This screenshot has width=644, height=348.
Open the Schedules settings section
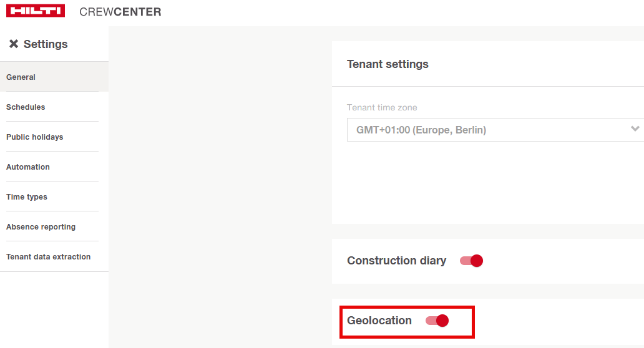26,107
